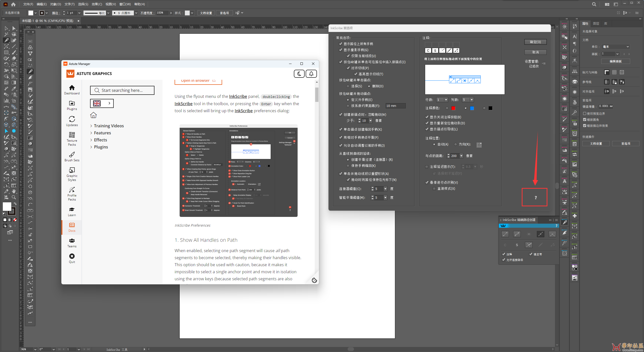Select the Pen tool in the toolbox

[6, 40]
